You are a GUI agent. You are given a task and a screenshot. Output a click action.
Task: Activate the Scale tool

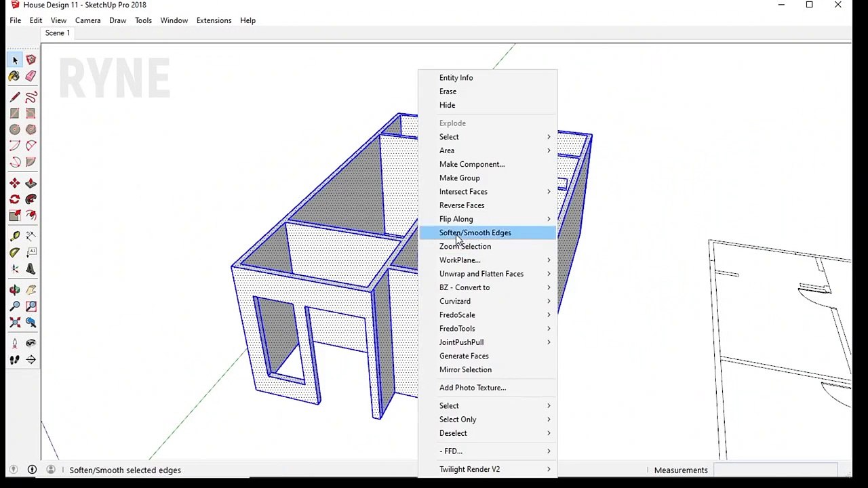click(15, 216)
